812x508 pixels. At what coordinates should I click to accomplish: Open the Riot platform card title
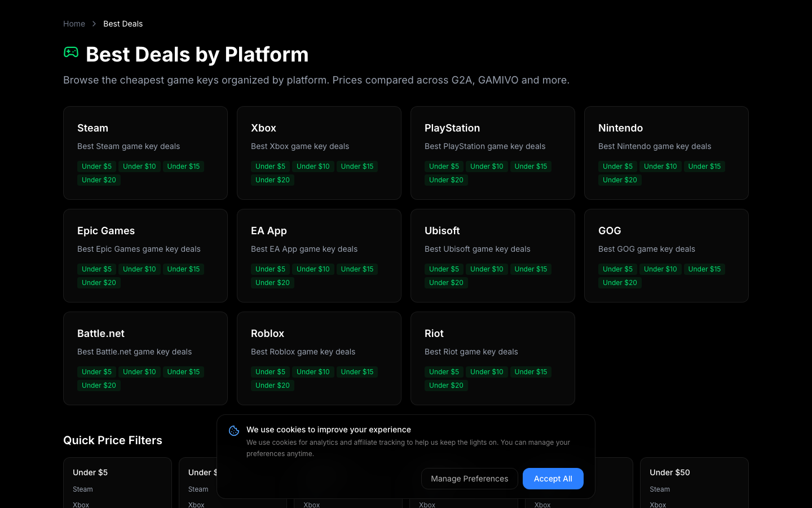click(434, 334)
